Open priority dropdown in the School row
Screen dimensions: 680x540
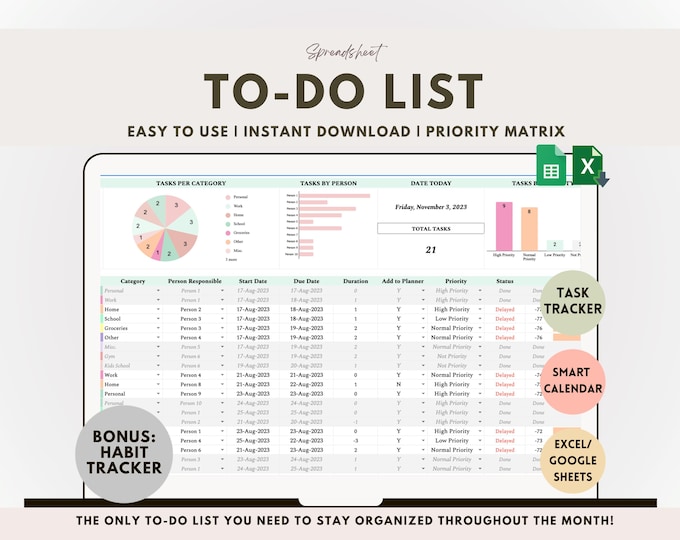[480, 318]
